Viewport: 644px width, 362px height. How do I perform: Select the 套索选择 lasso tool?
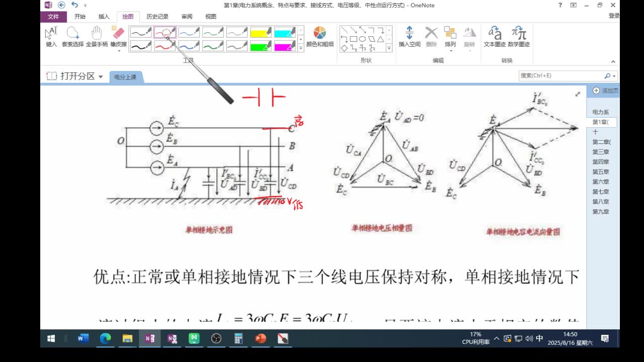click(72, 37)
